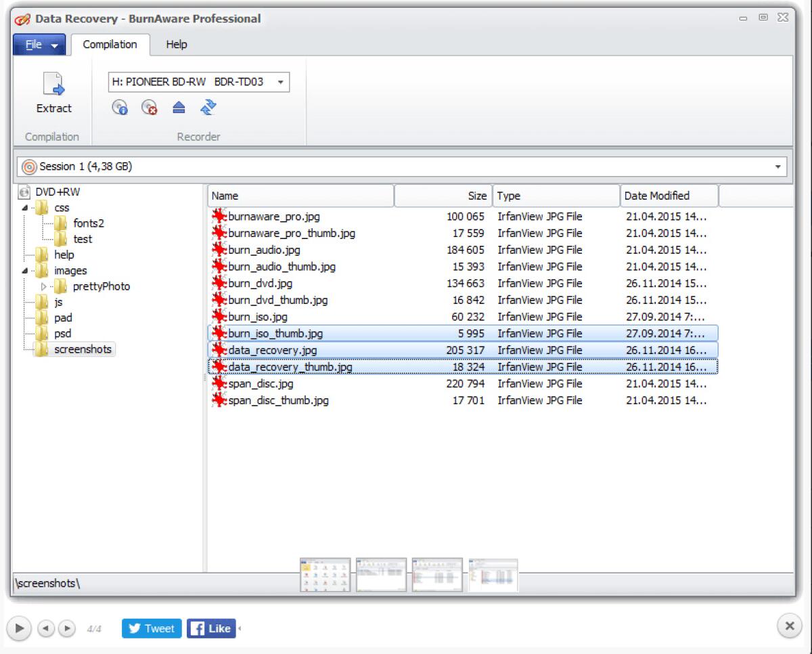This screenshot has height=654, width=812.
Task: Expand the Session 1 dropdown list
Action: [777, 166]
